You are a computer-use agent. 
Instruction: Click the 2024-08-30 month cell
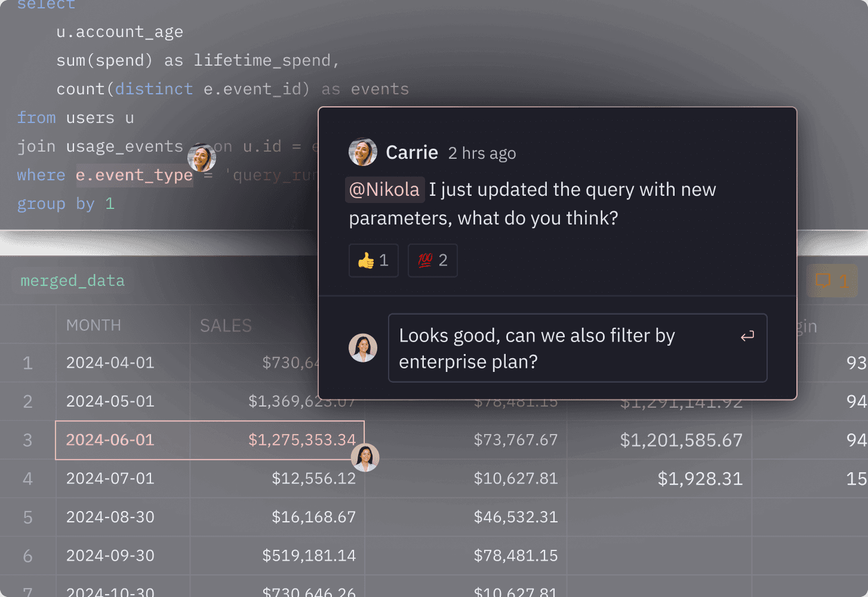[x=110, y=517]
